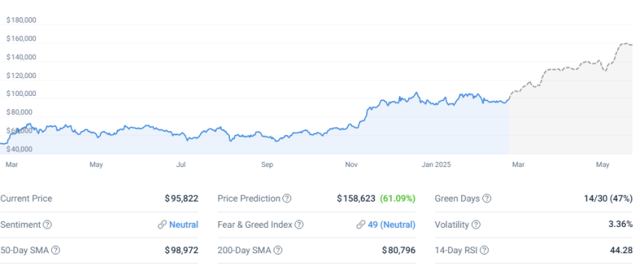Click the $95,822 current price value
The width and height of the screenshot is (644, 275).
181,199
